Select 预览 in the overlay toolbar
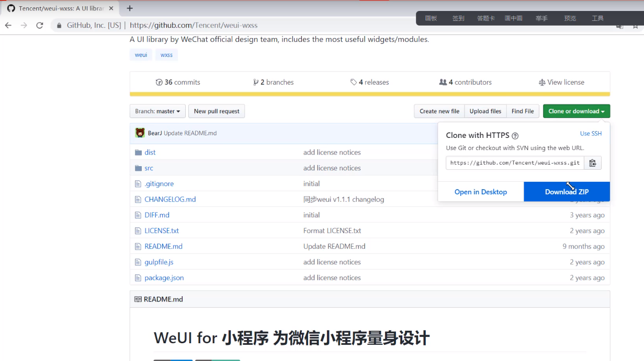The image size is (644, 361). pyautogui.click(x=570, y=18)
